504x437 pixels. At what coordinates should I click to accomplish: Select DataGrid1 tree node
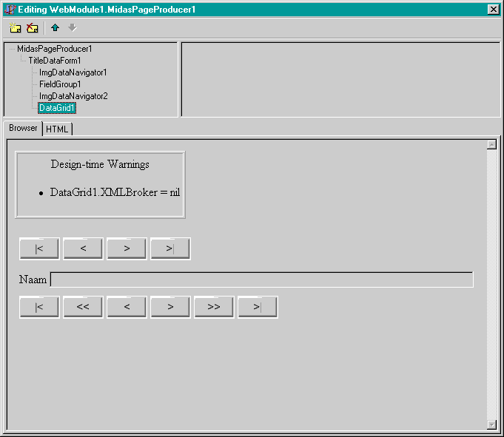(57, 108)
